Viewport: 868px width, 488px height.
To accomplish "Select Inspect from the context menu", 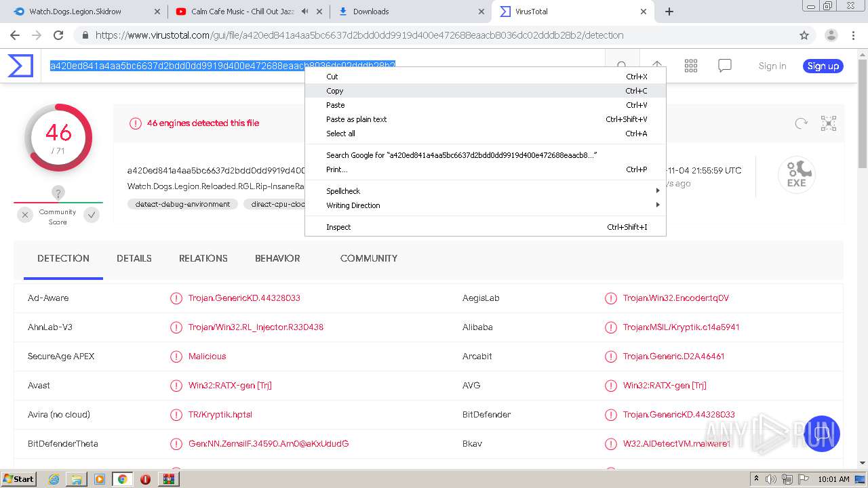I will [x=486, y=227].
